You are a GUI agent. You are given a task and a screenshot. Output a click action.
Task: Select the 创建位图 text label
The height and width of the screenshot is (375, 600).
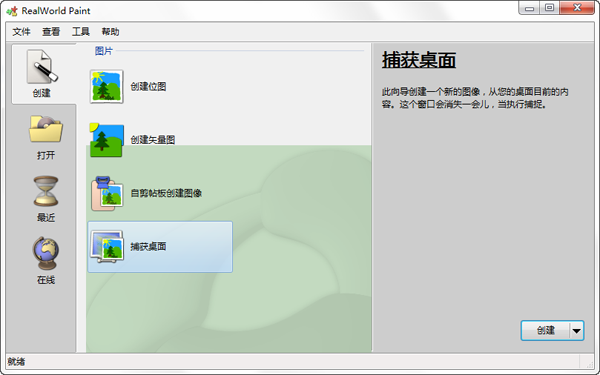pyautogui.click(x=148, y=86)
